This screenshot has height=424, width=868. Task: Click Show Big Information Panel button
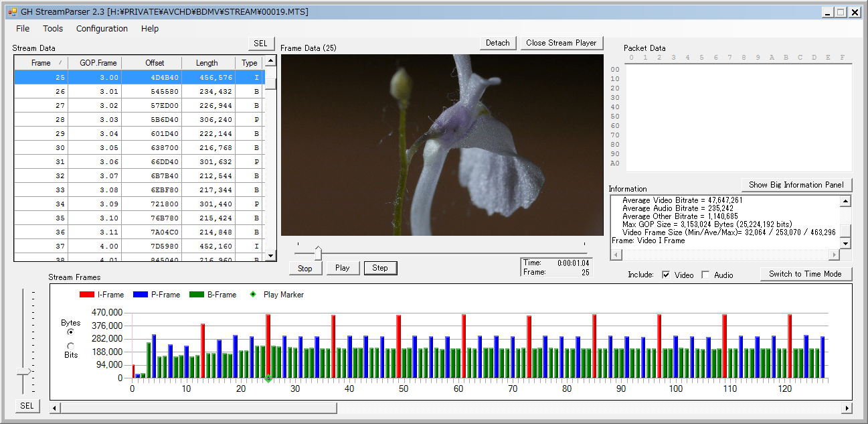point(796,185)
